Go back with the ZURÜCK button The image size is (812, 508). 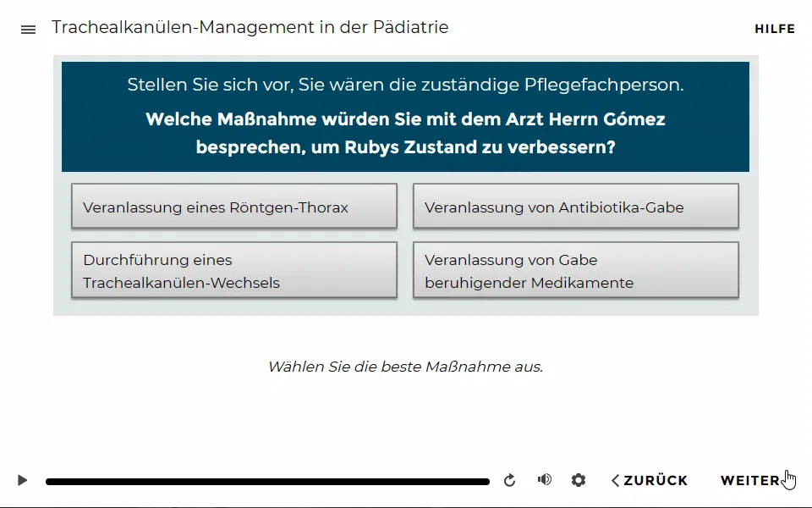[x=650, y=481]
